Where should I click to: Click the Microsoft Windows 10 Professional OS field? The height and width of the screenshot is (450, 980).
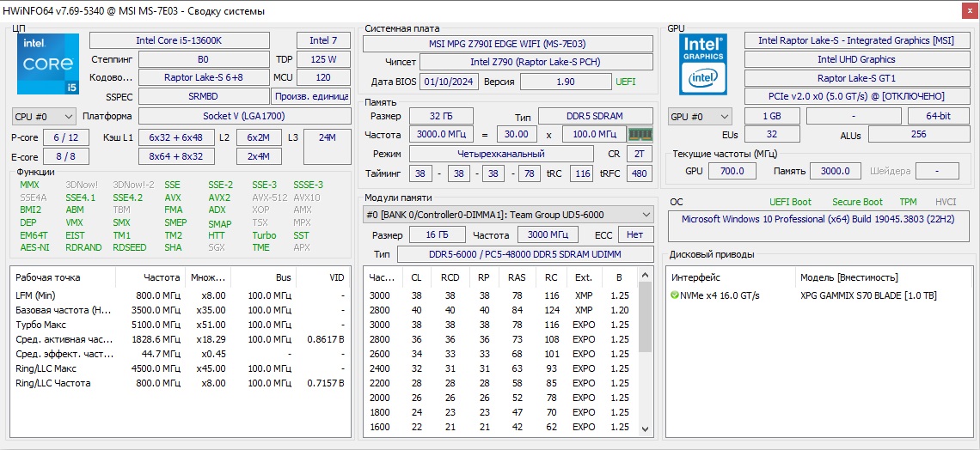pos(817,219)
